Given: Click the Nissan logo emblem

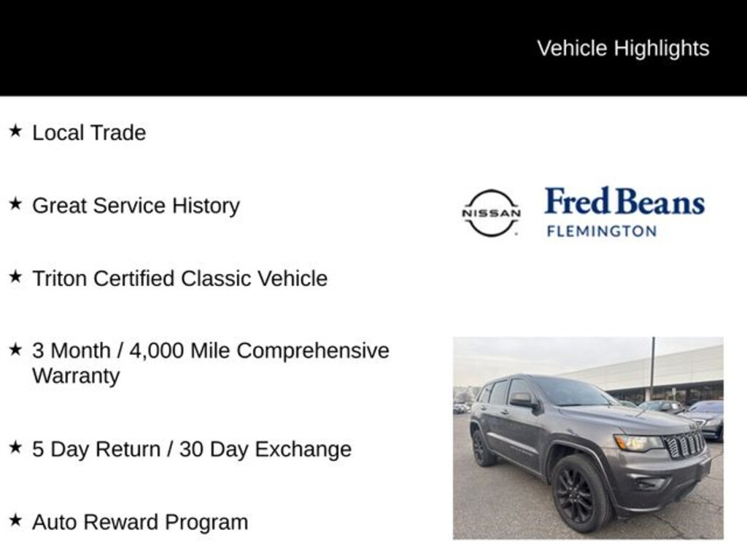Looking at the screenshot, I should pyautogui.click(x=491, y=213).
